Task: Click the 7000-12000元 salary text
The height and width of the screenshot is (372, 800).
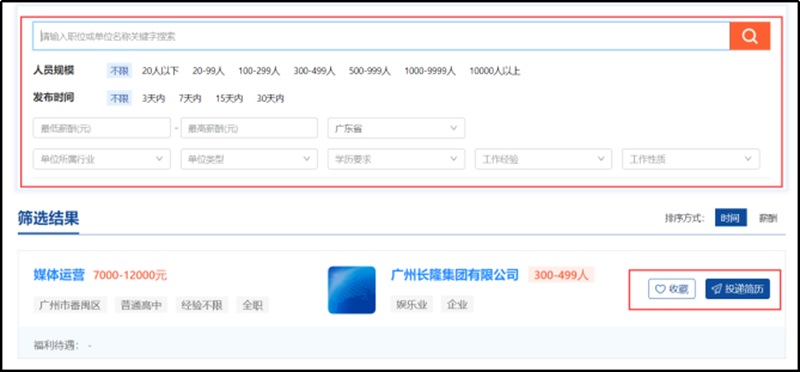Action: 130,276
